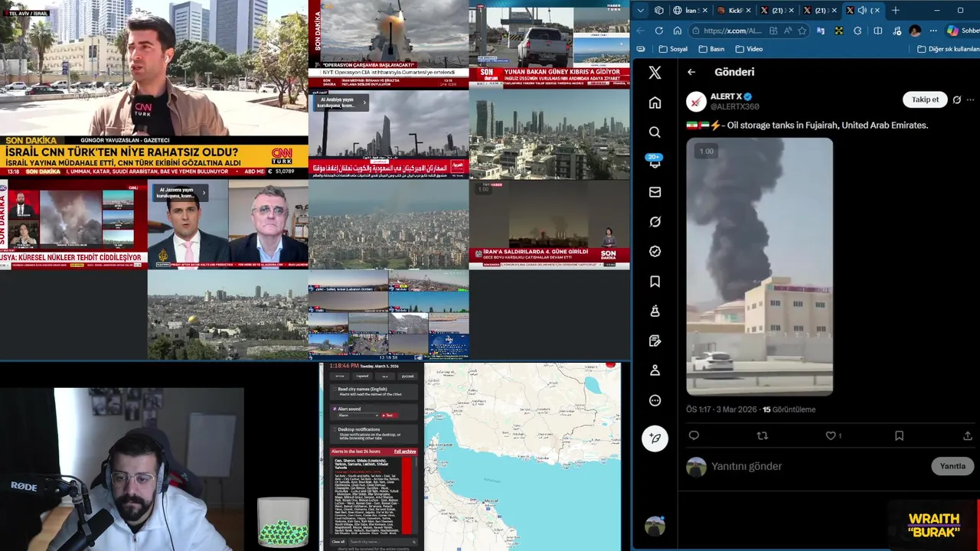The image size is (980, 551).
Task: Click the Yanıtla reply button
Action: tap(952, 466)
